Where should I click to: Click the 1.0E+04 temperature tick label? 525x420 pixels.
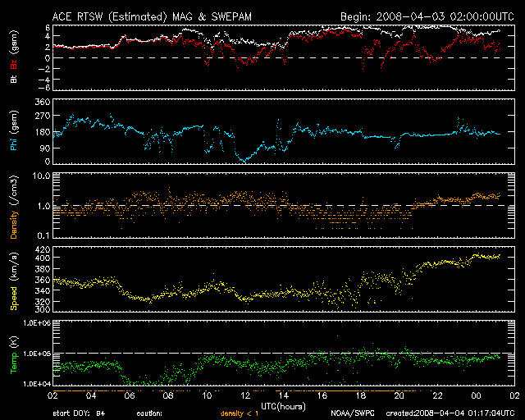37,384
